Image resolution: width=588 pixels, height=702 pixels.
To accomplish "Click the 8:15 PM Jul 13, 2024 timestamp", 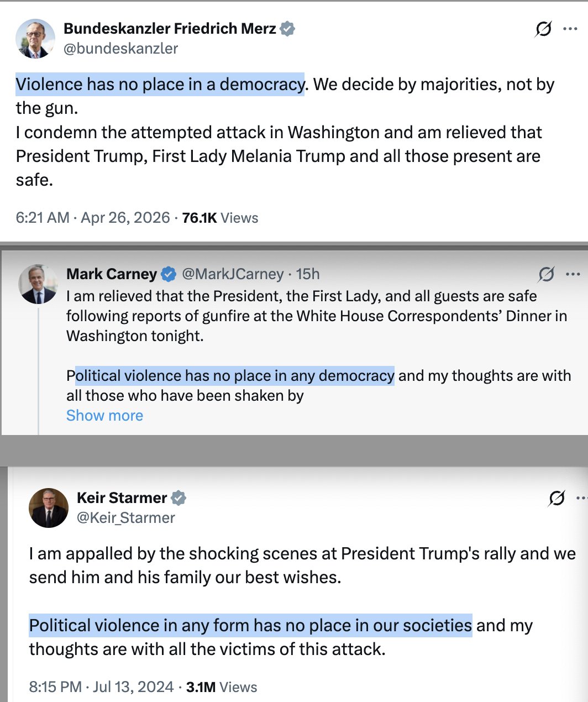I will coord(101,687).
